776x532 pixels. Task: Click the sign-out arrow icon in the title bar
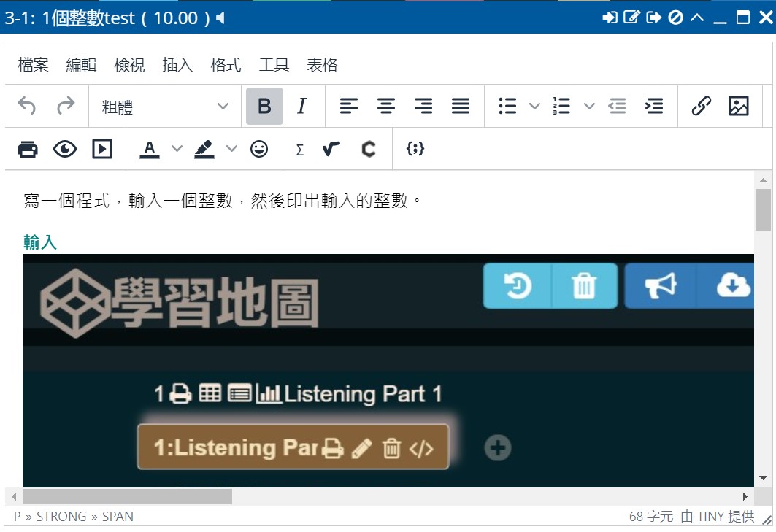tap(654, 18)
